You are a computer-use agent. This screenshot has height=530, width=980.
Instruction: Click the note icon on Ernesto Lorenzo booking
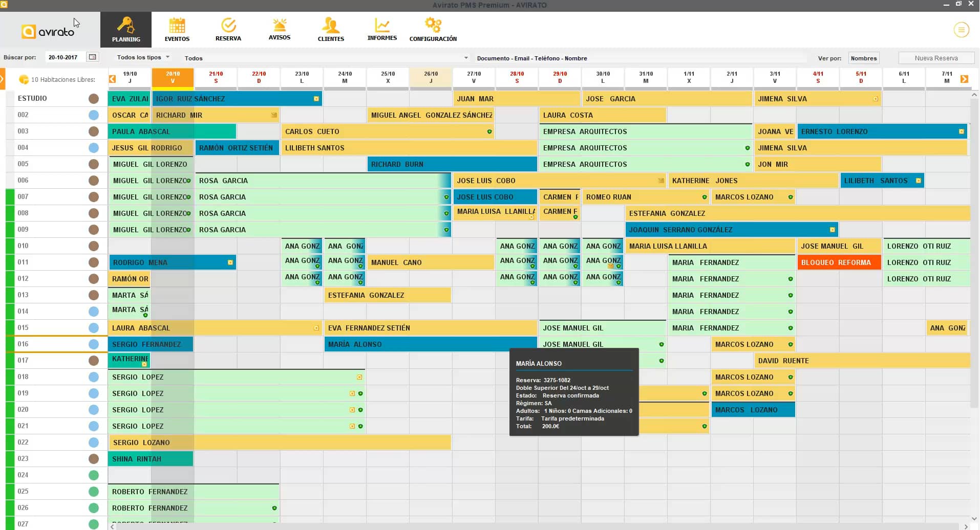[962, 131]
